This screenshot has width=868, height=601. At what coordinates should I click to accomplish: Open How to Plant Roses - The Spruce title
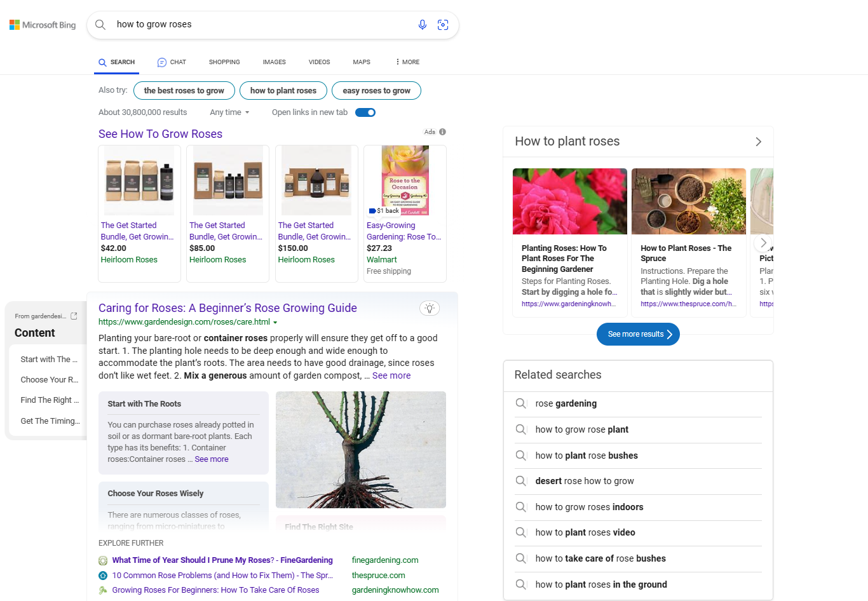pos(686,253)
